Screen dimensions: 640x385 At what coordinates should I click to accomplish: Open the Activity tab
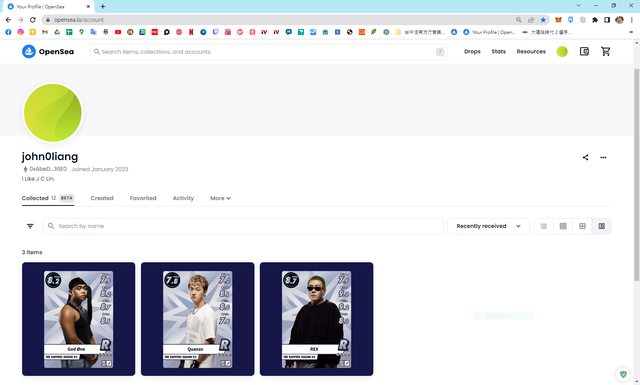coord(183,198)
